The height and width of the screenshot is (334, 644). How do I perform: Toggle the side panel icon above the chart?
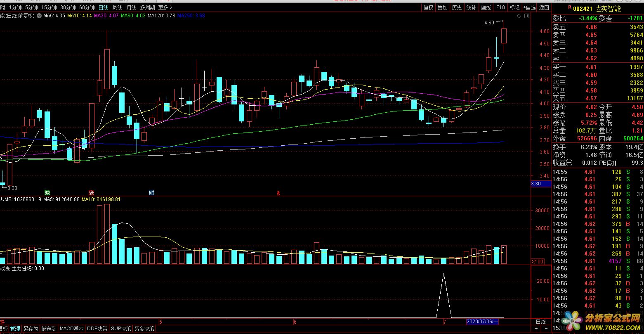click(526, 16)
